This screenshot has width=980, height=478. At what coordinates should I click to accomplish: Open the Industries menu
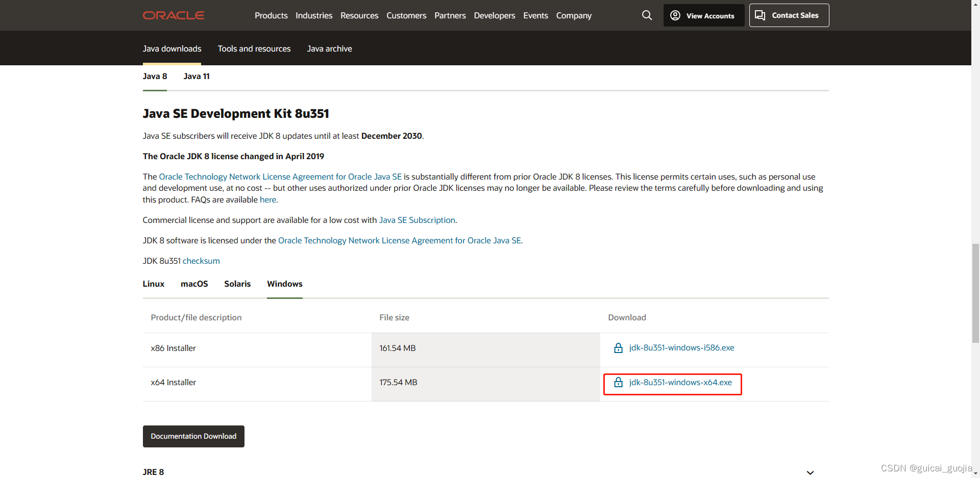coord(314,15)
